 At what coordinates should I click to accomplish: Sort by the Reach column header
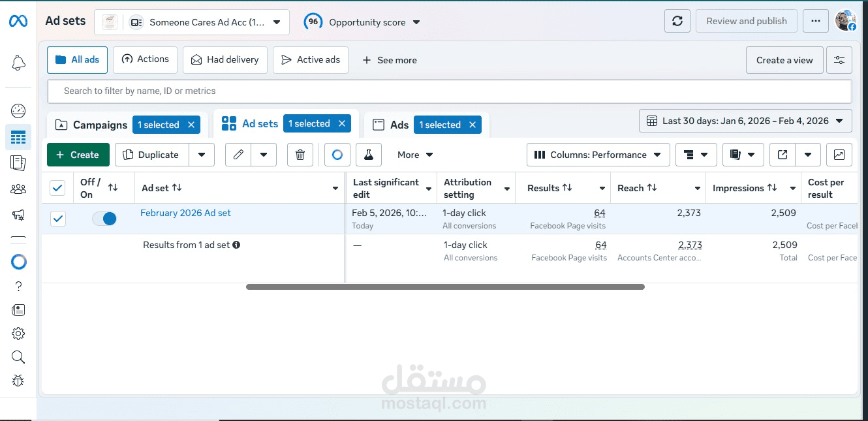[637, 188]
